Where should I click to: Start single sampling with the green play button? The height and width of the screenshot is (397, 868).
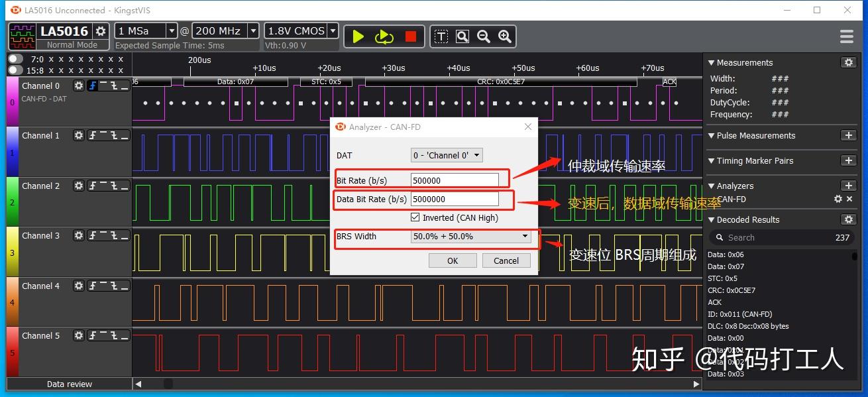pos(358,36)
